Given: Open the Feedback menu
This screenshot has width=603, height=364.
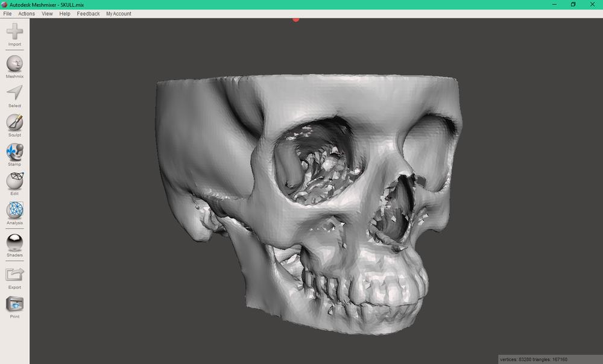Looking at the screenshot, I should pos(87,13).
